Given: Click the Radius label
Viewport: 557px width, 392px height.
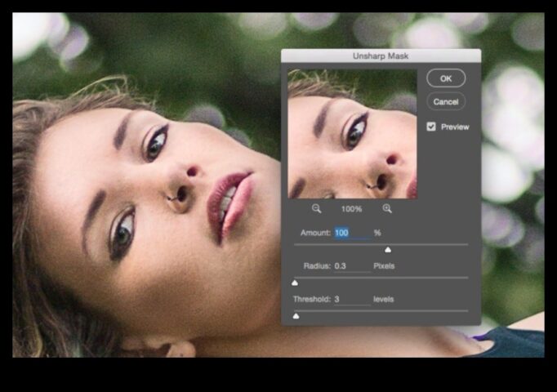Looking at the screenshot, I should pos(317,266).
